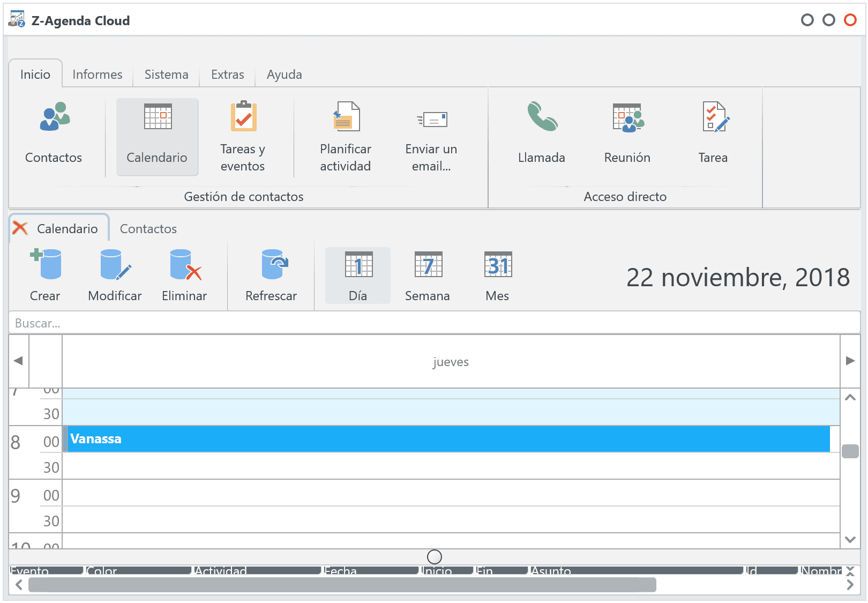Close the Z-Agenda Cloud window
Viewport: 868px width, 603px height.
pyautogui.click(x=850, y=20)
